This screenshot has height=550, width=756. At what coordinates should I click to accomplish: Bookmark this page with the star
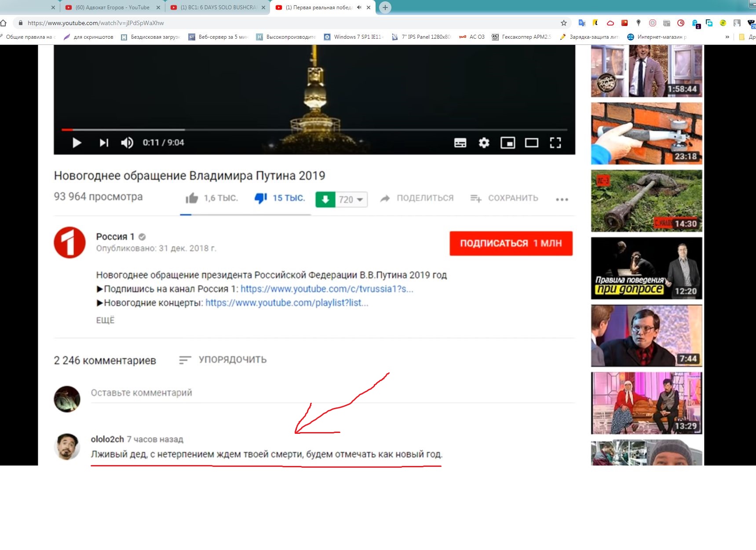click(x=564, y=23)
